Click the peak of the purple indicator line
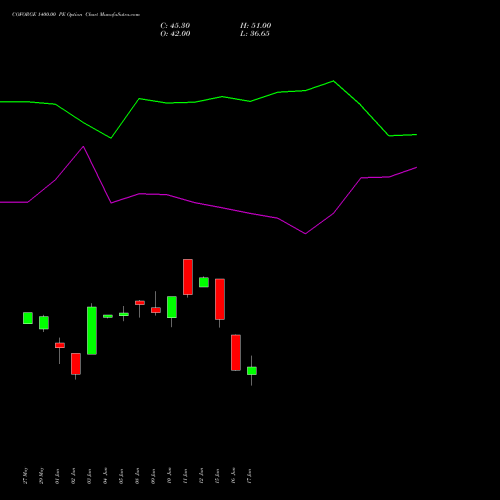 83,147
